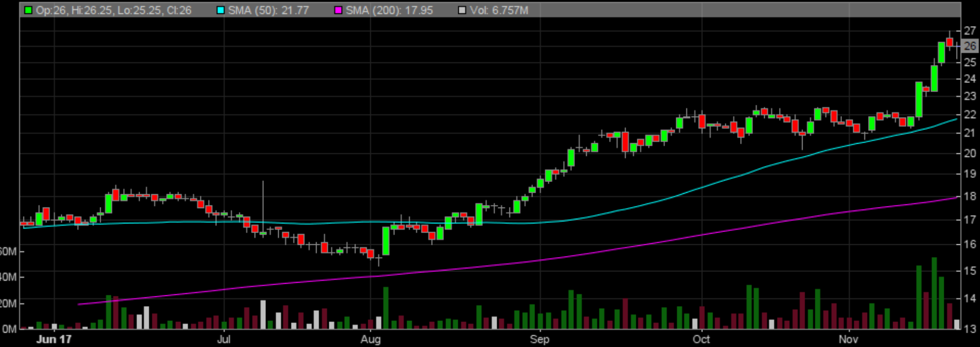Screen dimensions: 980x347
Task: Click the 23 price axis label
Action: coord(970,96)
